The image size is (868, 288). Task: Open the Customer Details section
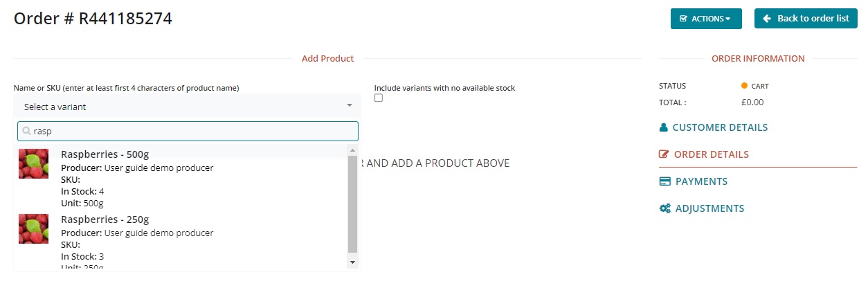pos(720,127)
